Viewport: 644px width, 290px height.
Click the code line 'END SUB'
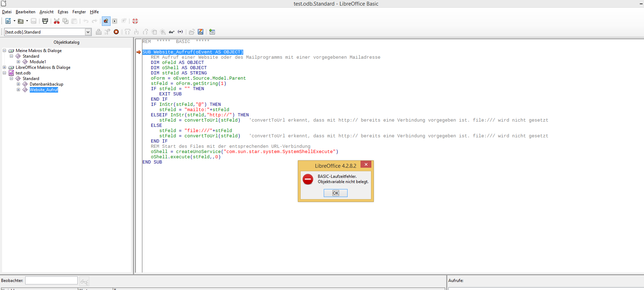pos(152,162)
